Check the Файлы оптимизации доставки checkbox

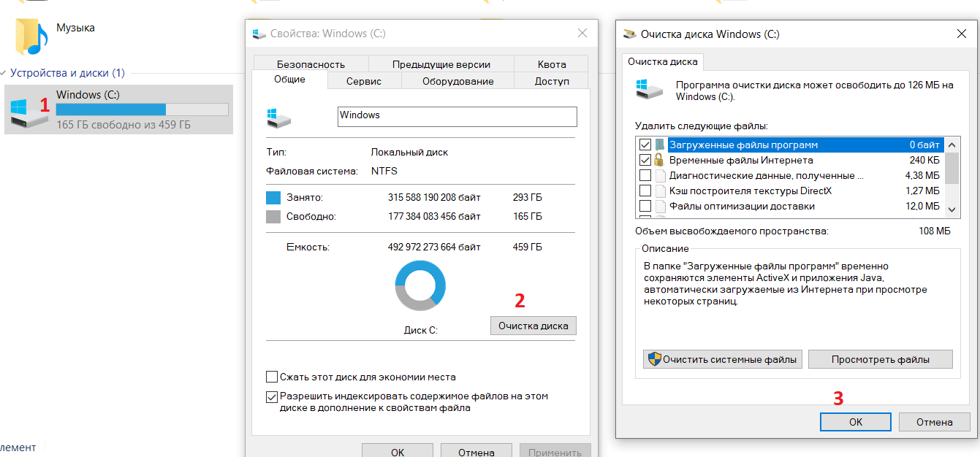(645, 207)
